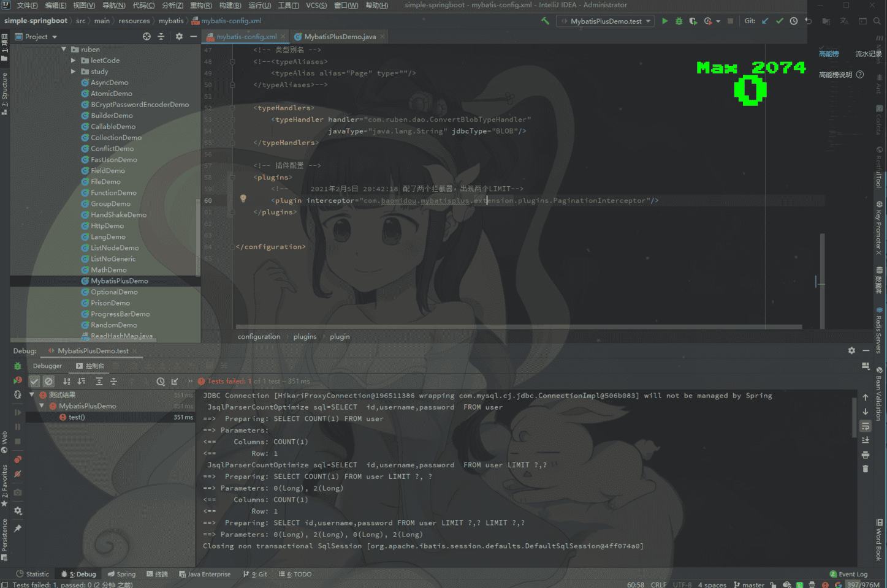Screen dimensions: 887x588
Task: Collapse the MybatisPlusDemo test node
Action: [42, 406]
